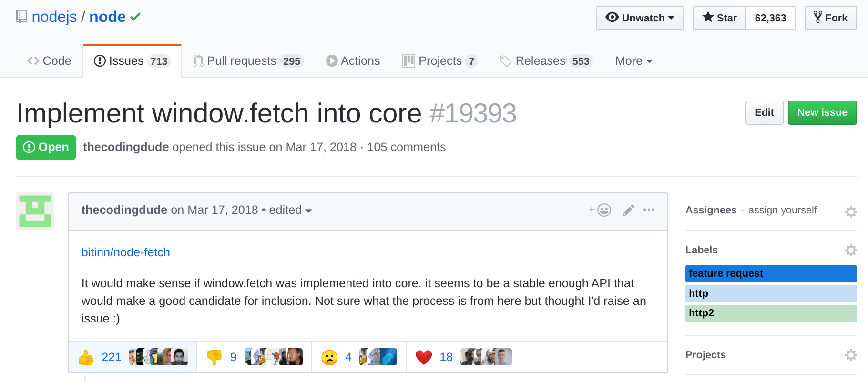
Task: Open the Issues tab
Action: pyautogui.click(x=132, y=61)
